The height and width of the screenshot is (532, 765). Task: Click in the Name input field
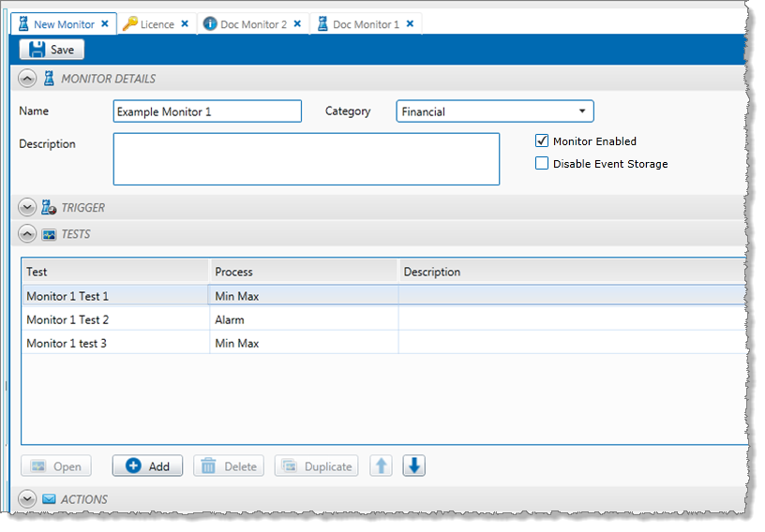(x=207, y=111)
